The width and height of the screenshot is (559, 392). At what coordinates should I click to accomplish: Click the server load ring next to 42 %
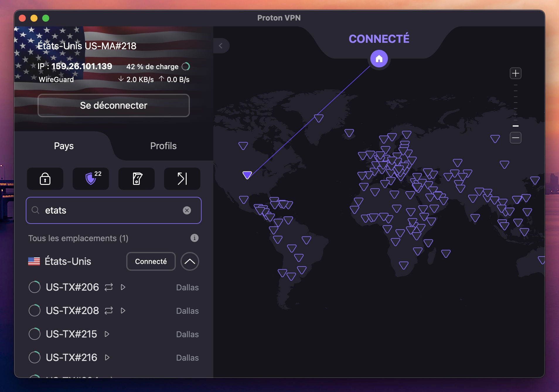pos(186,67)
